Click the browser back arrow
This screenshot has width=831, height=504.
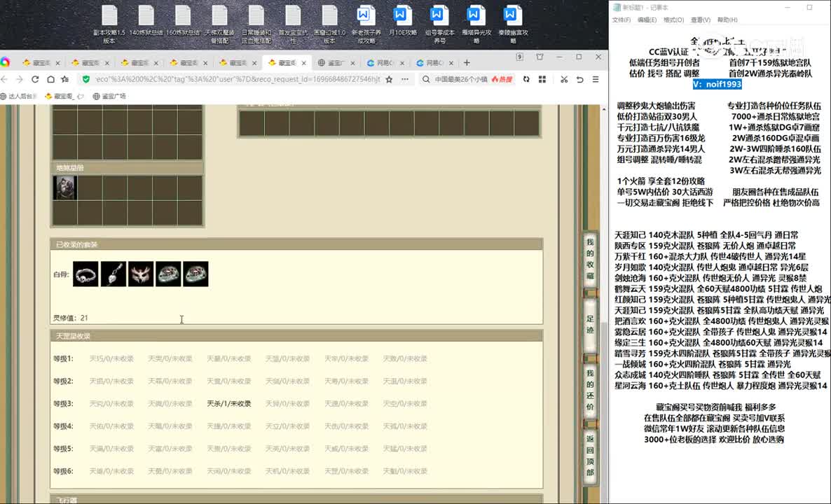click(5, 79)
